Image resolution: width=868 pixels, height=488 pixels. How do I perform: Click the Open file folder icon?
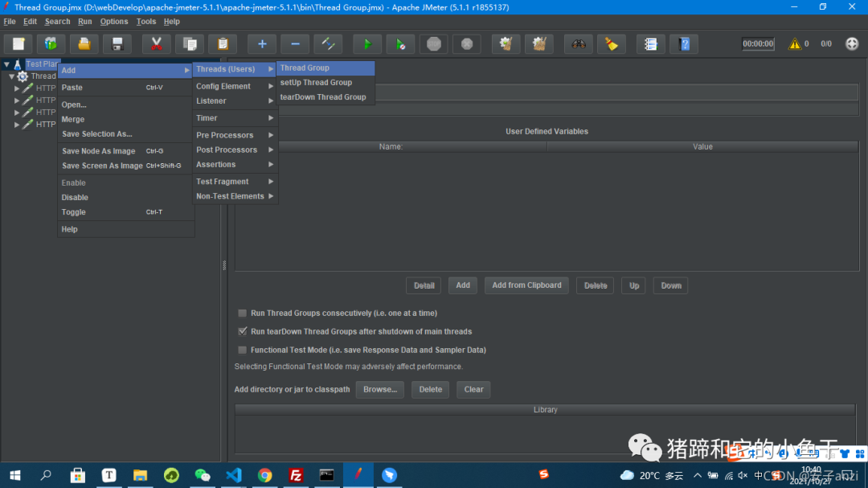click(x=84, y=43)
